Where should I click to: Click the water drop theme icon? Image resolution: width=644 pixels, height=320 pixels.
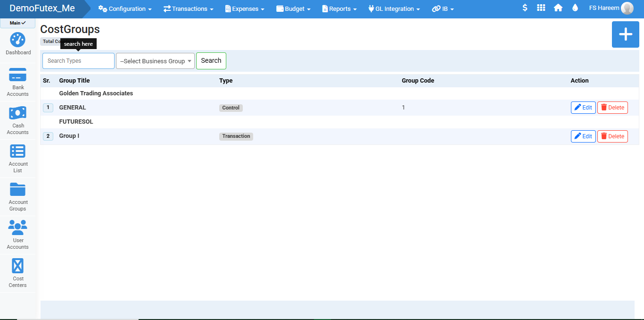tap(575, 8)
